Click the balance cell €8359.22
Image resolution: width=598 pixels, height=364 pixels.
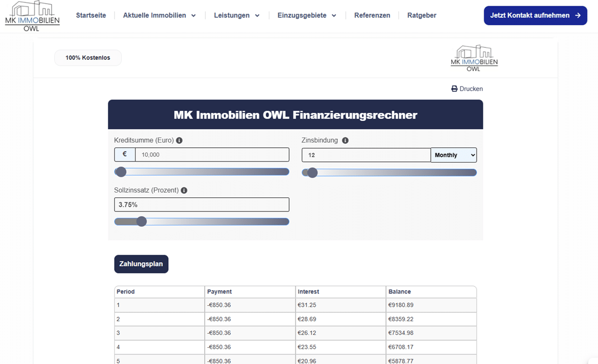pos(431,319)
